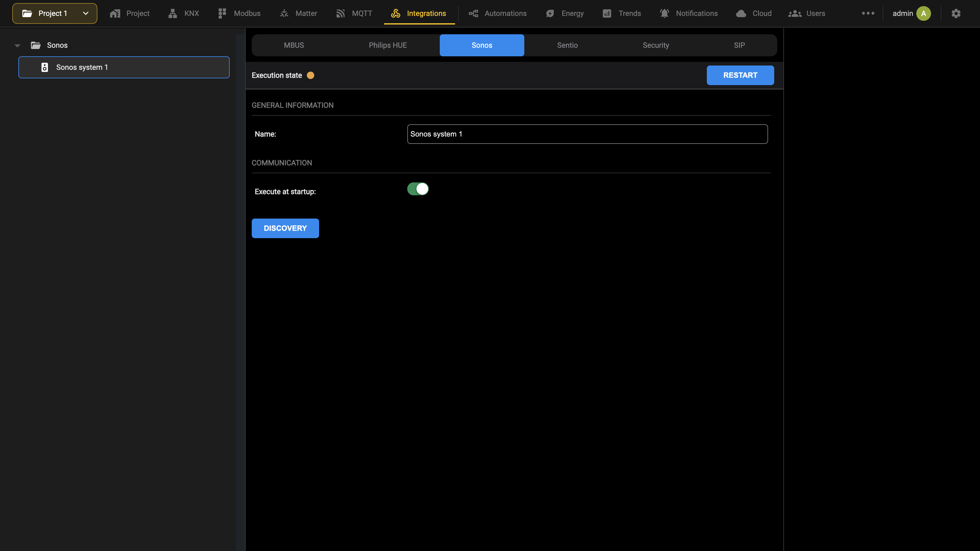The width and height of the screenshot is (980, 551).
Task: Click the Sonos folder icon in tree
Action: [36, 45]
